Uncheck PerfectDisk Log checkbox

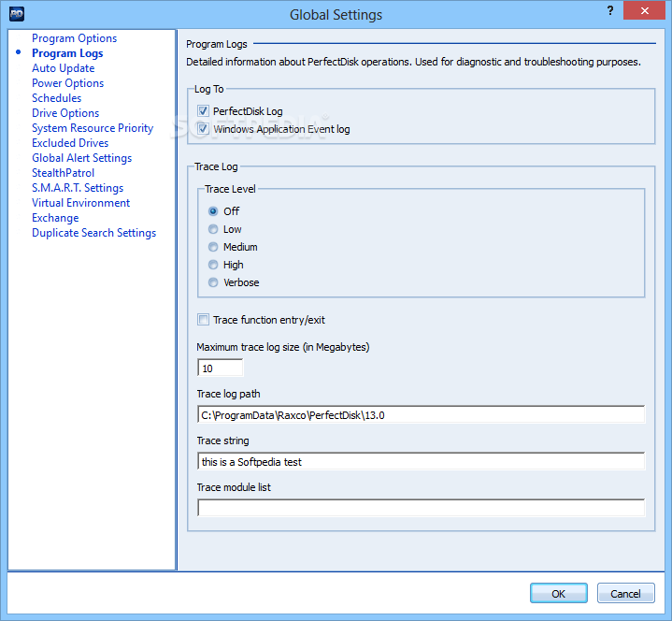(x=203, y=111)
